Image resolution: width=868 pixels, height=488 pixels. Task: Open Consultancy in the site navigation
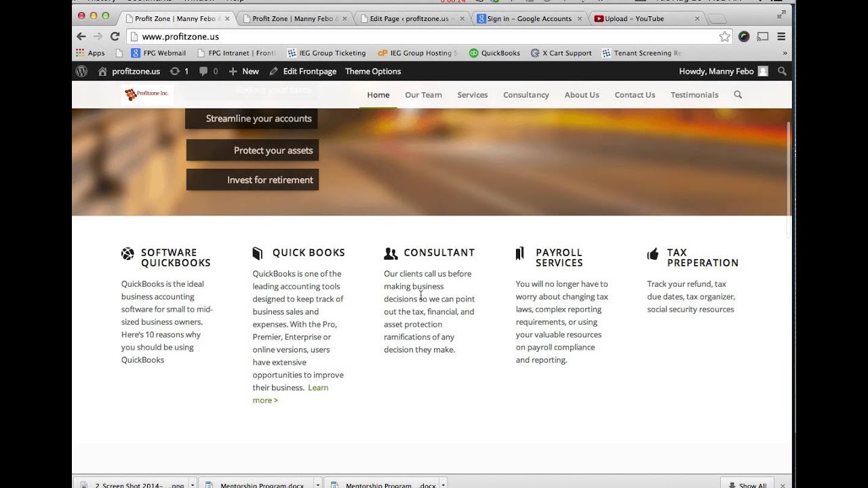pos(526,95)
